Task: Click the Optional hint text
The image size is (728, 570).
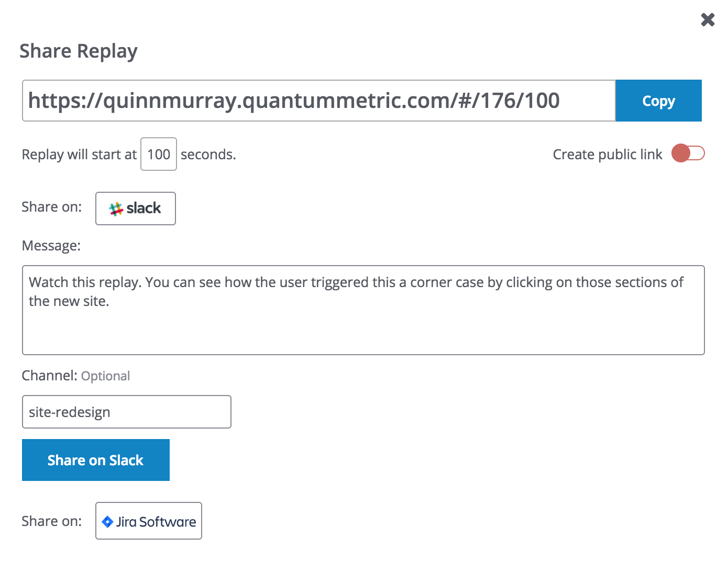Action: tap(105, 376)
